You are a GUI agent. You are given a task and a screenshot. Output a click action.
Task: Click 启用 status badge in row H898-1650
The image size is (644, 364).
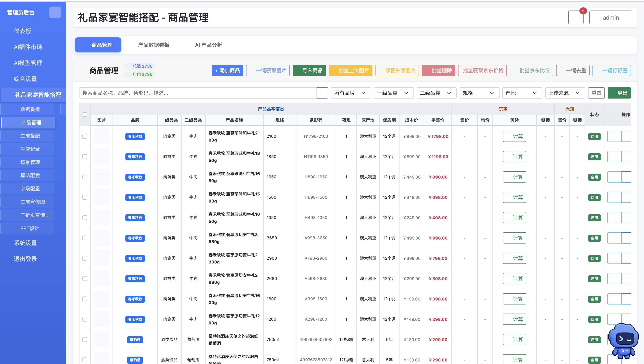point(594,177)
